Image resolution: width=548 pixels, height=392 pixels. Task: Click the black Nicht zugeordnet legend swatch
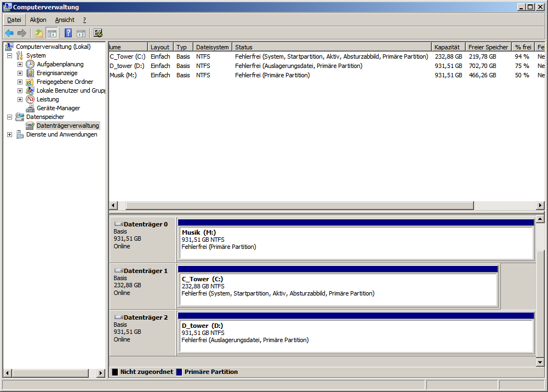click(115, 372)
